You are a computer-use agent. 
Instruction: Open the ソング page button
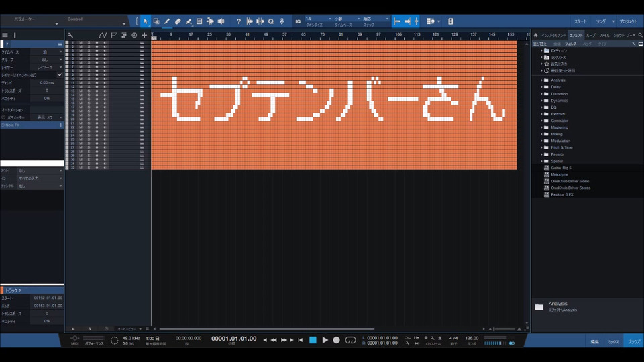pos(600,21)
